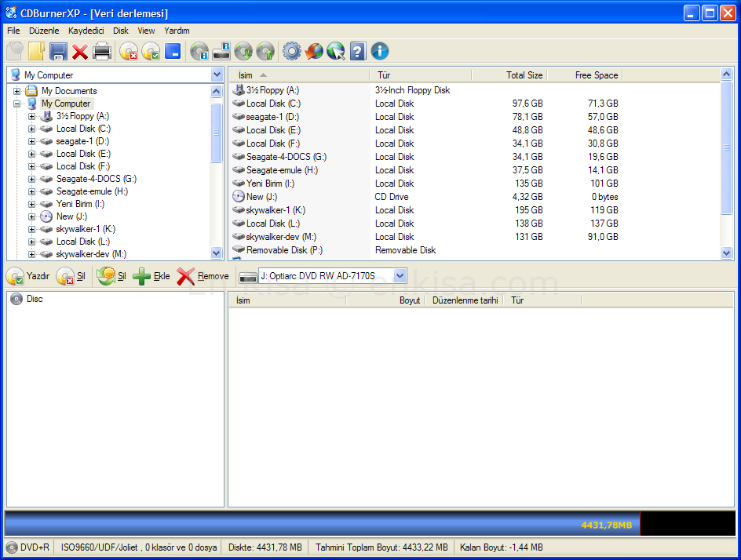
Task: Click the Boyut column header in compilation list
Action: pyautogui.click(x=385, y=300)
